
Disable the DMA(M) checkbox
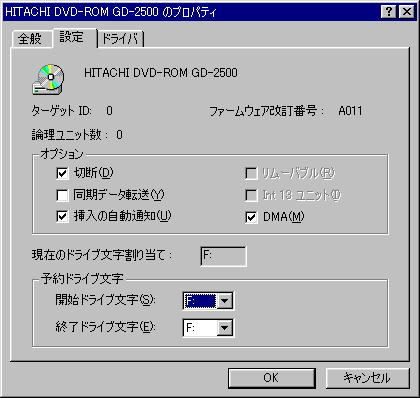click(251, 217)
